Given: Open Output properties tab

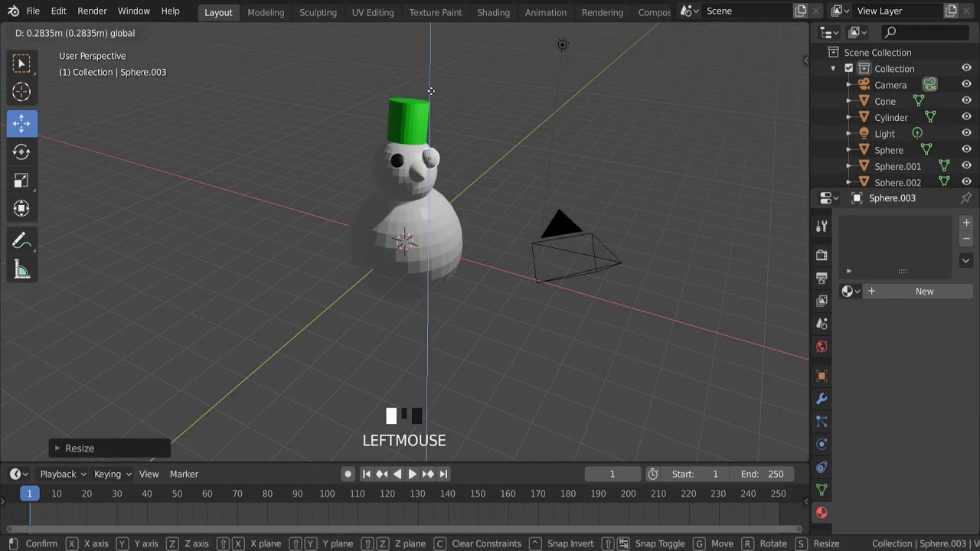Looking at the screenshot, I should 822,278.
